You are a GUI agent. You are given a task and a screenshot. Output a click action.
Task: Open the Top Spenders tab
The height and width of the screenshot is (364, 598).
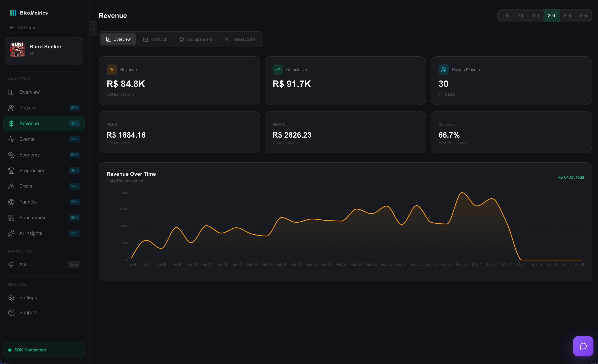[x=196, y=39]
